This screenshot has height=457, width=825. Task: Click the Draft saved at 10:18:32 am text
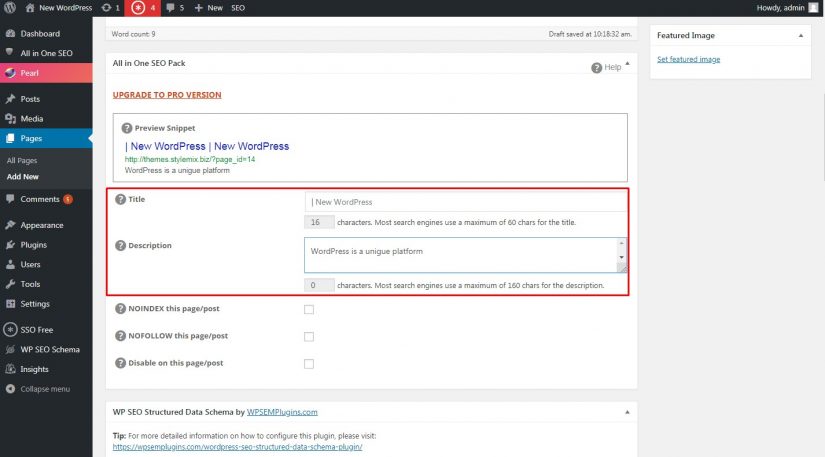coord(590,34)
